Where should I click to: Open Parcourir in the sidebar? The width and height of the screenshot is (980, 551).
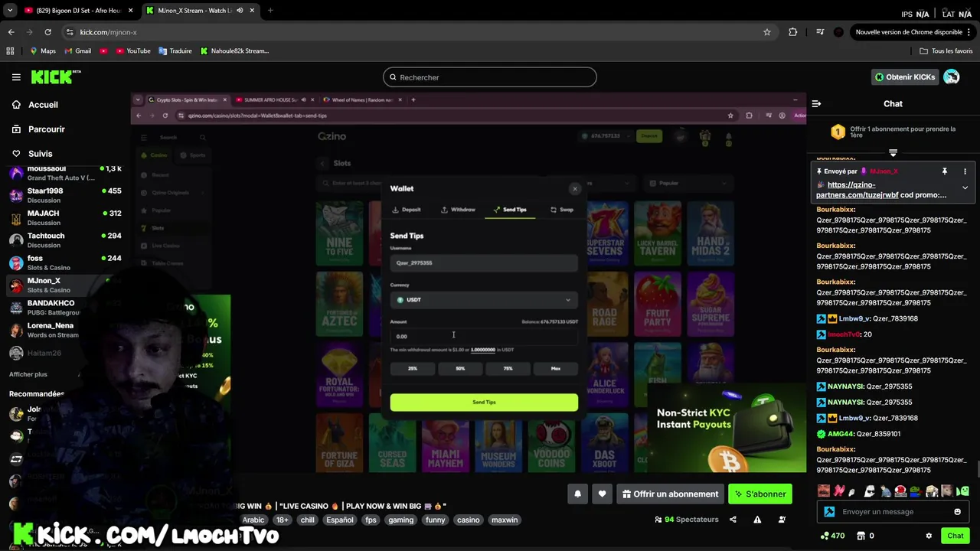click(46, 129)
